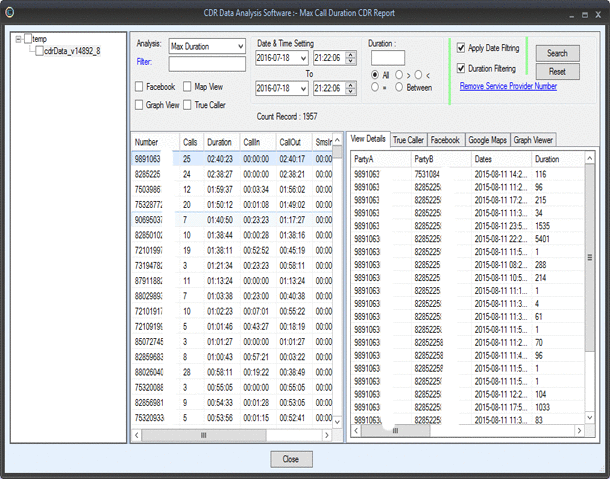Sort by the Dates column header
The width and height of the screenshot is (610, 479).
point(501,159)
